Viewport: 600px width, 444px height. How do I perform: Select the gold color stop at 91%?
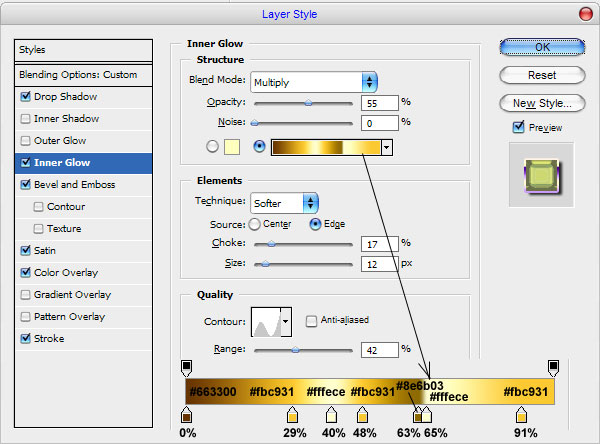click(521, 415)
